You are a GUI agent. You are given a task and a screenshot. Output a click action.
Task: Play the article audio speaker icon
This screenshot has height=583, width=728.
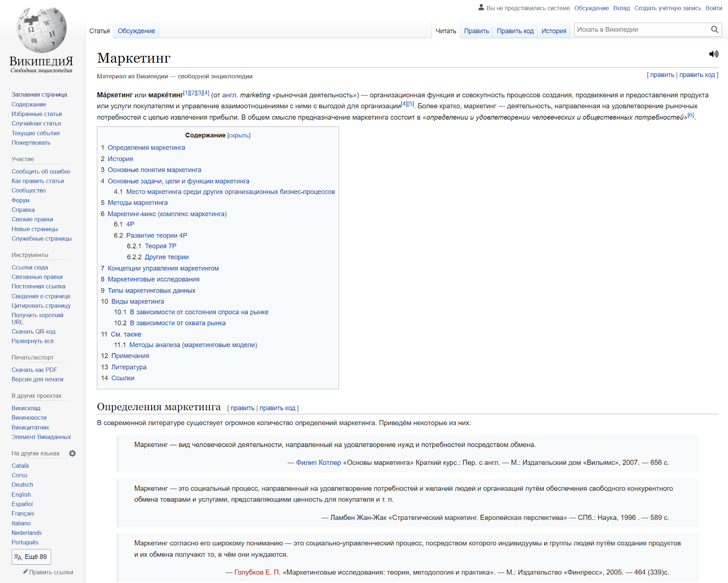713,54
